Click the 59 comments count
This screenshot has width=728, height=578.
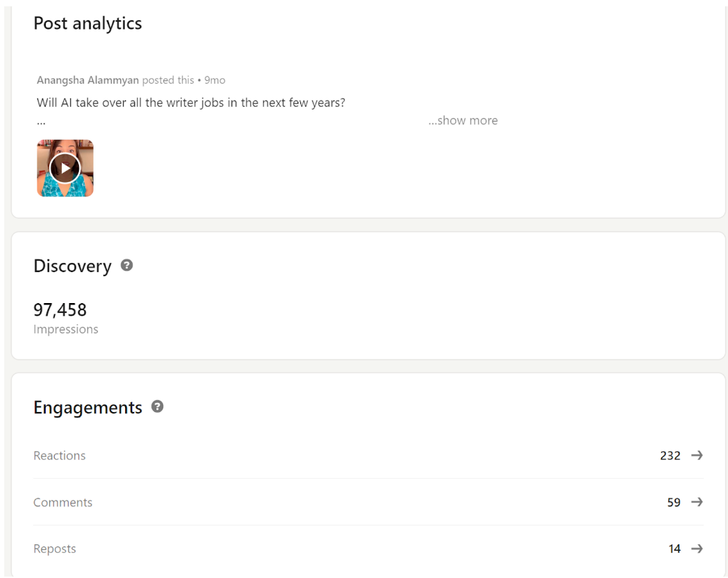point(673,503)
